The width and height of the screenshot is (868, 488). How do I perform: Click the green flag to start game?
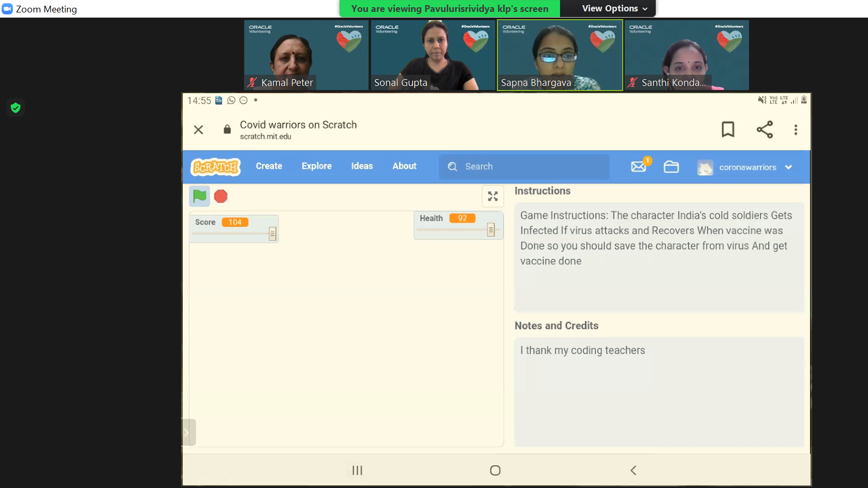199,196
